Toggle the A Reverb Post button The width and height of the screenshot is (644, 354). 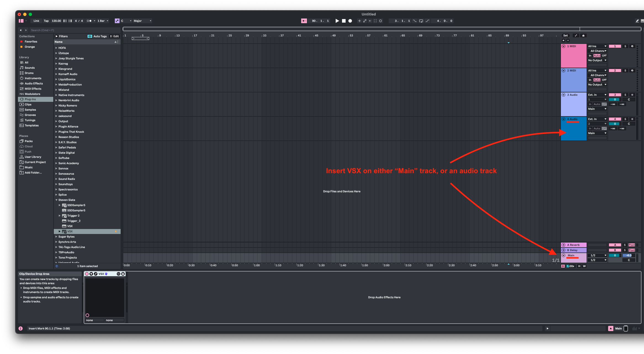click(632, 245)
